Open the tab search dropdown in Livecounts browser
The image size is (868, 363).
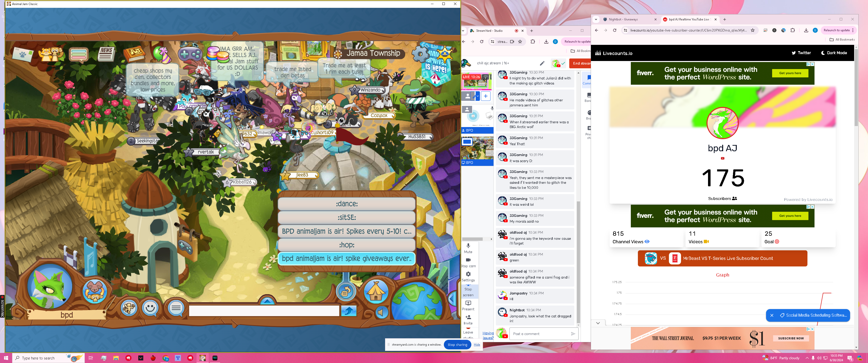[596, 19]
